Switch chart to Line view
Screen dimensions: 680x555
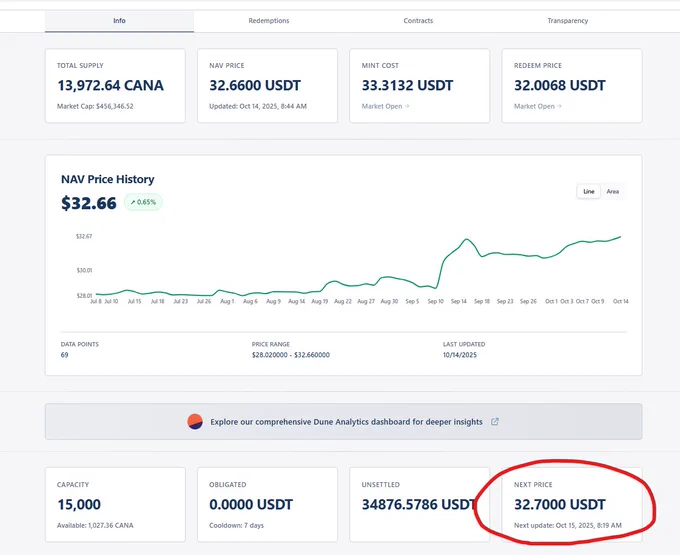point(588,191)
